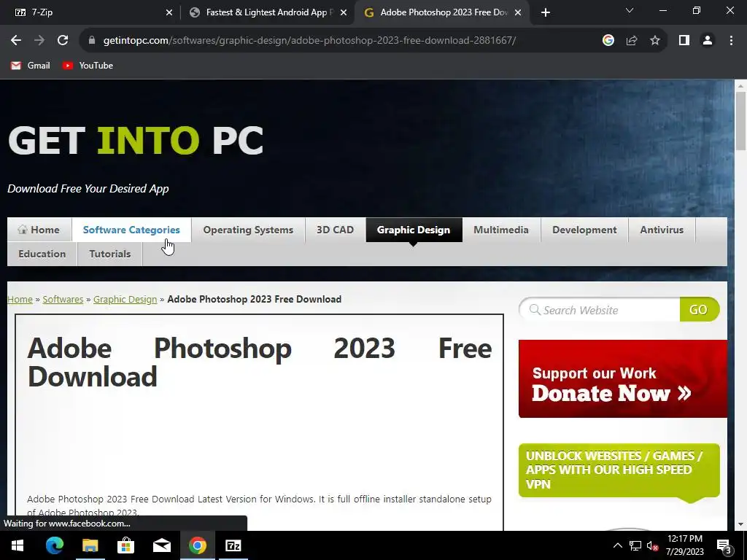Click the URL address bar
The height and width of the screenshot is (560, 747).
tap(309, 41)
